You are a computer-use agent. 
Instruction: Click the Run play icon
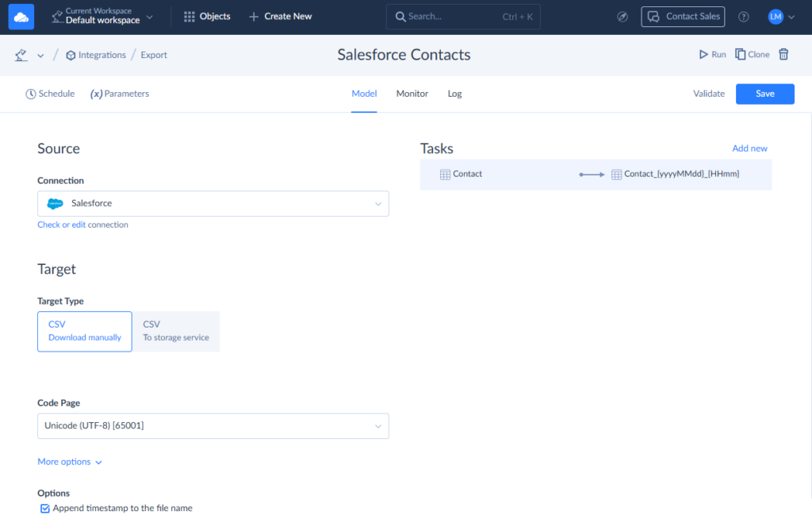coord(703,55)
